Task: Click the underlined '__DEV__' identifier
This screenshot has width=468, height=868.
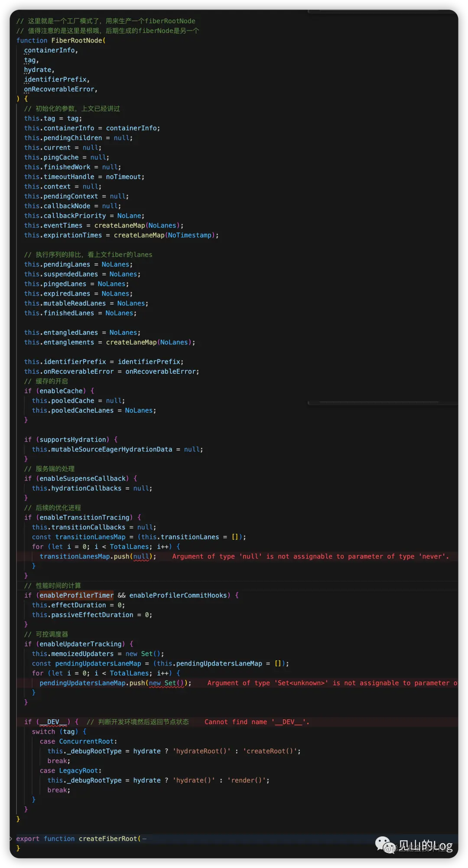Action: pos(53,722)
